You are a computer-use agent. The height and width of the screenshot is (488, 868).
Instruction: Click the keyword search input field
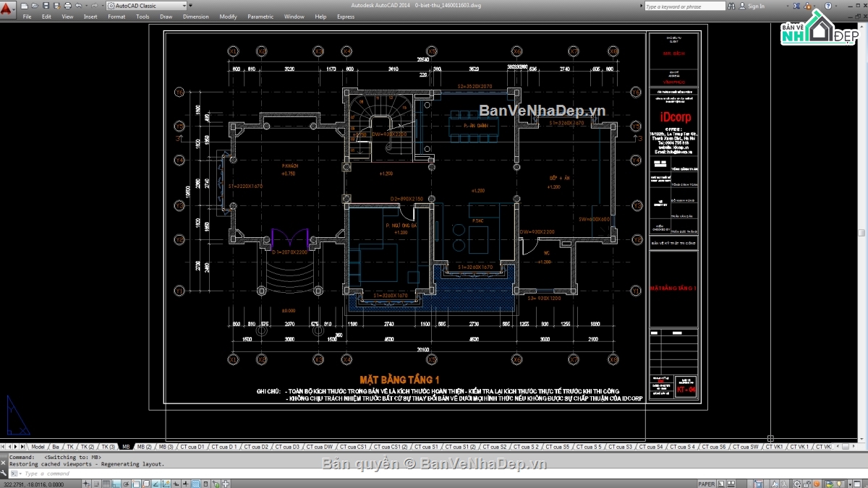685,6
